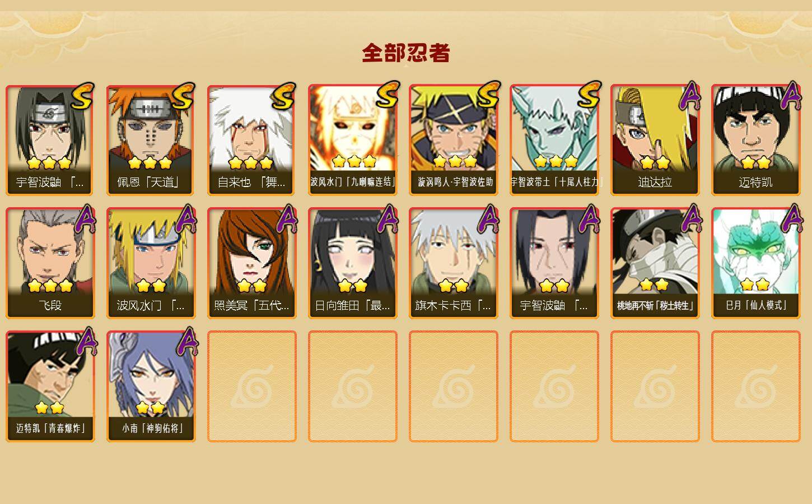Pick the 宇智波带土「十尾人柱力」 card
This screenshot has width=812, height=504.
tap(554, 140)
